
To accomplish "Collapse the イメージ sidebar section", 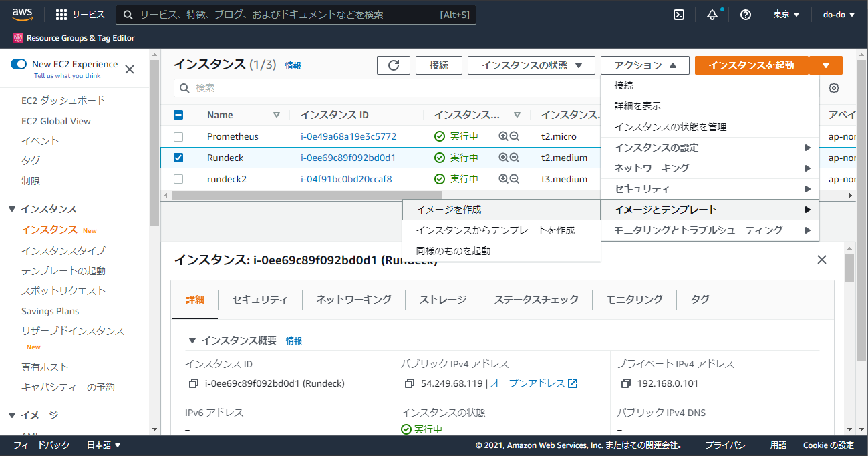I will point(11,415).
